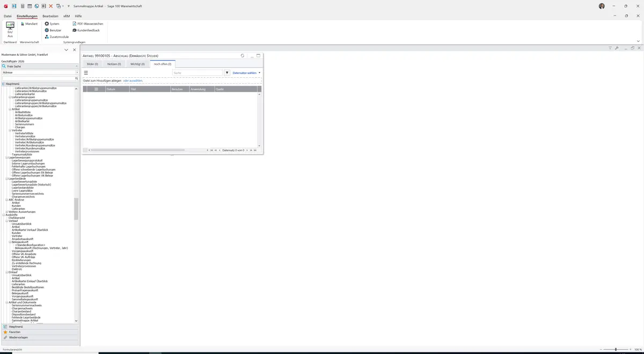644x354 pixels.
Task: Click the navigation tree vertical scrollbar thumb
Action: [76, 209]
